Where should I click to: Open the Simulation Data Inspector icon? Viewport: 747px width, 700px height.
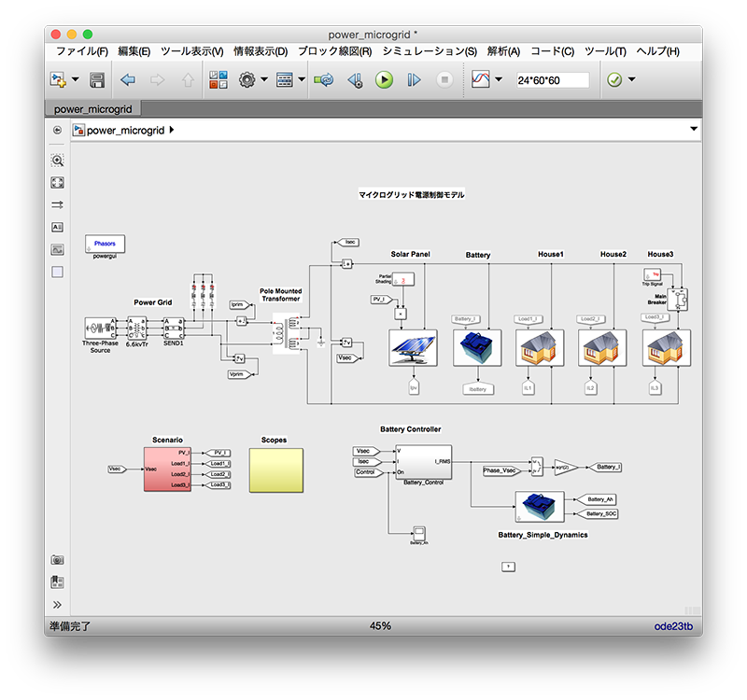[480, 79]
